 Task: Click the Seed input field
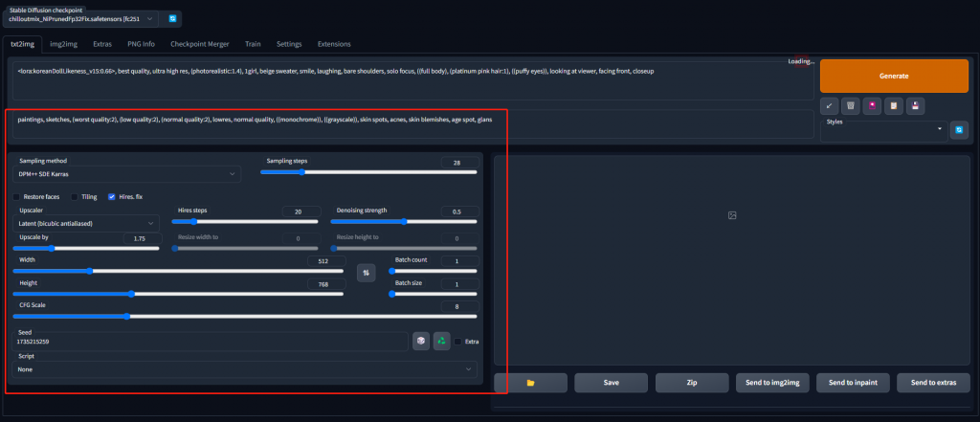210,342
